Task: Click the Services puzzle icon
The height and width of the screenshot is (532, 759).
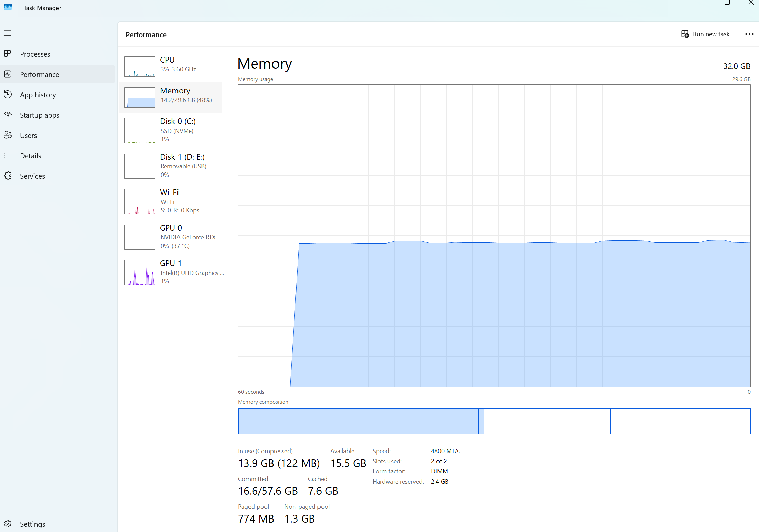Action: coord(7,176)
